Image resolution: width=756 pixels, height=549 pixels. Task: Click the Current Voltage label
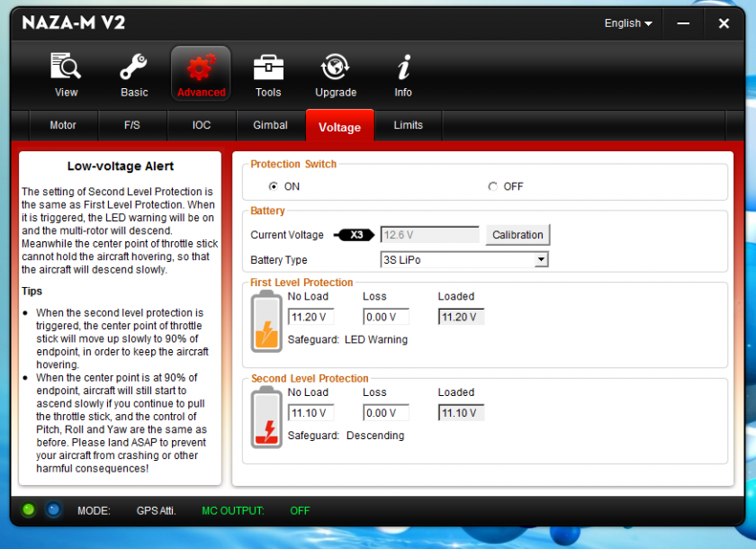(x=287, y=235)
